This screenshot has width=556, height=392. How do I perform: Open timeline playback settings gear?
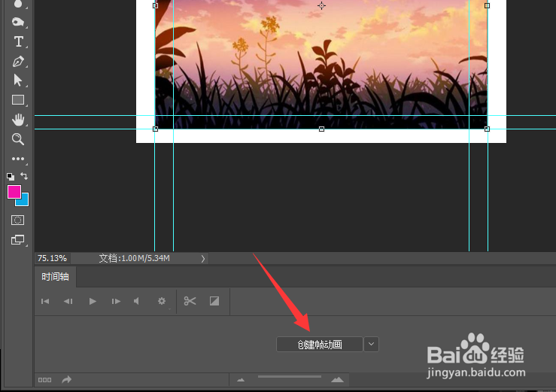point(162,301)
